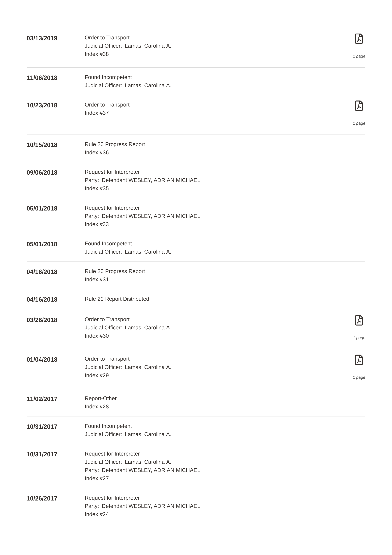Screen dimensions: 392x555
Task: Open PDF for 03/13/2019 Order to Transport
Action: 359,39
